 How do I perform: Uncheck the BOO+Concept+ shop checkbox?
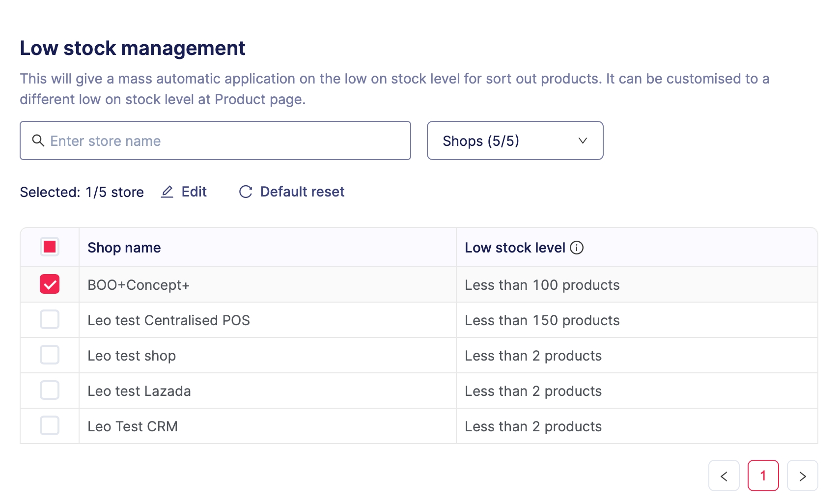[50, 284]
